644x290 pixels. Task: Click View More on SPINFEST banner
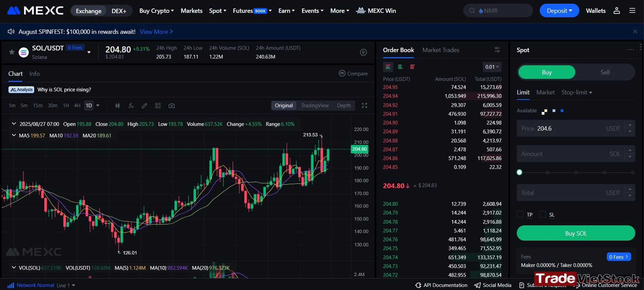156,32
